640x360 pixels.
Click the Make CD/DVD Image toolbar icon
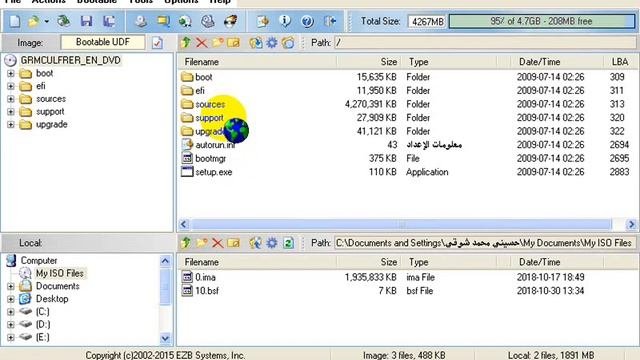pos(141,21)
